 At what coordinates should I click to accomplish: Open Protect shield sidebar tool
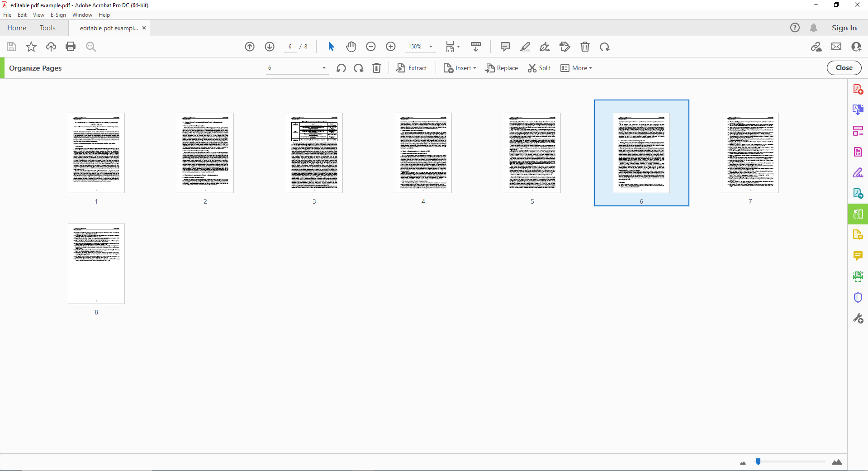coord(858,297)
